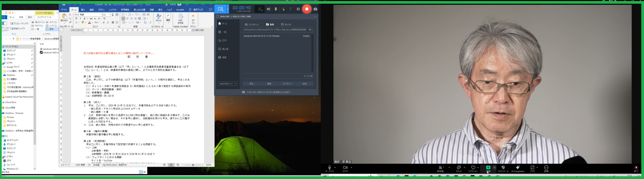Open Word font color dropdown arrow
The height and width of the screenshot is (179, 644).
93,22
